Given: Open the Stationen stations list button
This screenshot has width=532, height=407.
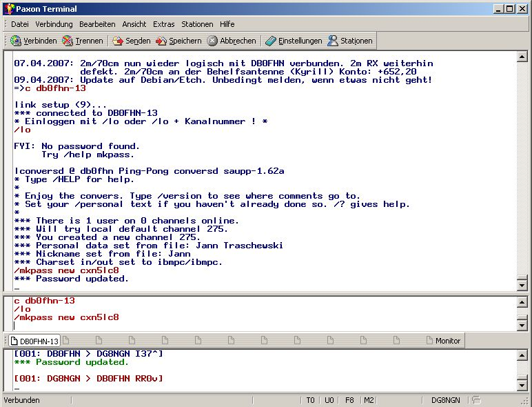Looking at the screenshot, I should click(350, 41).
